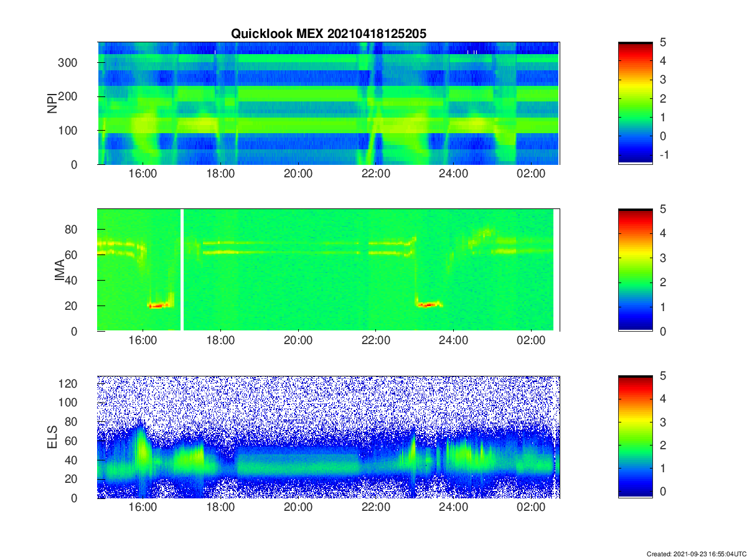Image resolution: width=747 pixels, height=560 pixels.
Task: Click the 02:00 tick under the ELS panel
Action: [531, 508]
